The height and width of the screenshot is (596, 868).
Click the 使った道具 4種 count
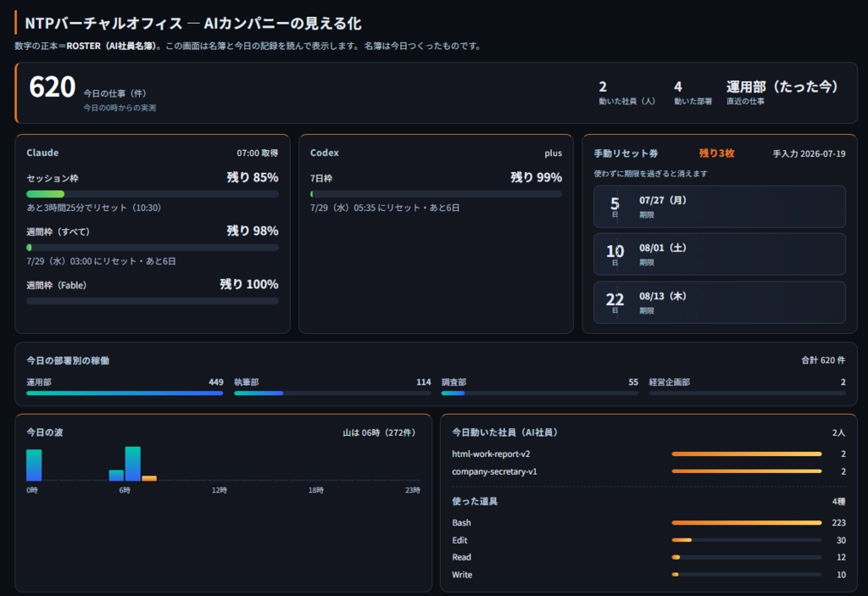[x=838, y=501]
